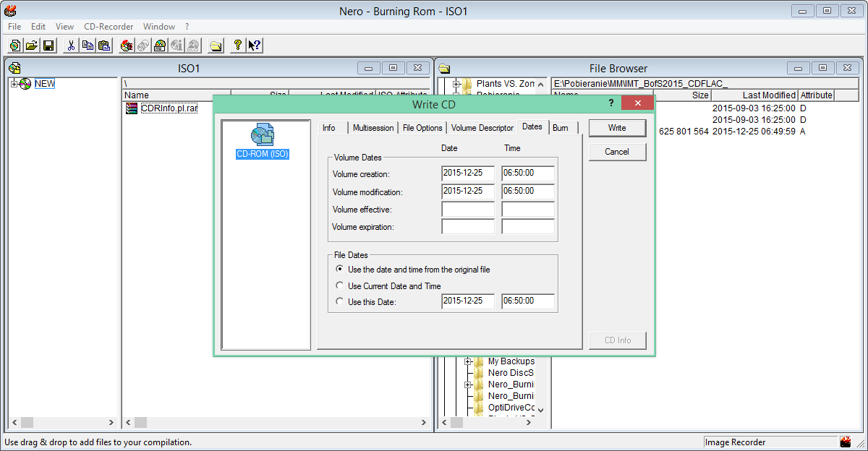Click the Cancel button in dialog
868x451 pixels.
point(617,152)
